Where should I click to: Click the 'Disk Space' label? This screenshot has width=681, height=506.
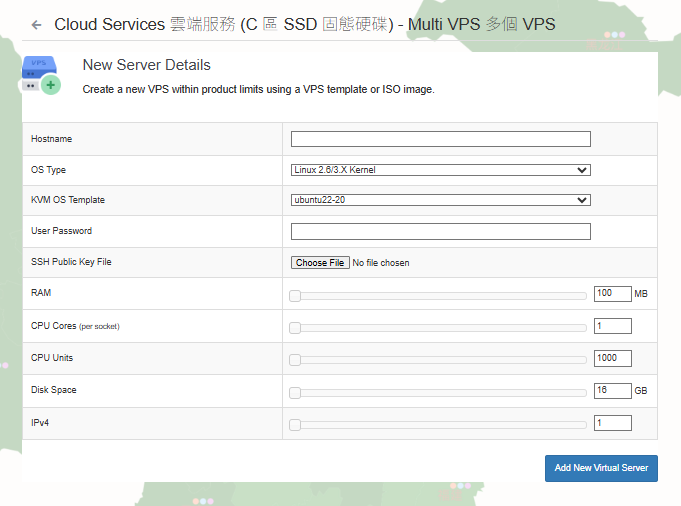53,390
